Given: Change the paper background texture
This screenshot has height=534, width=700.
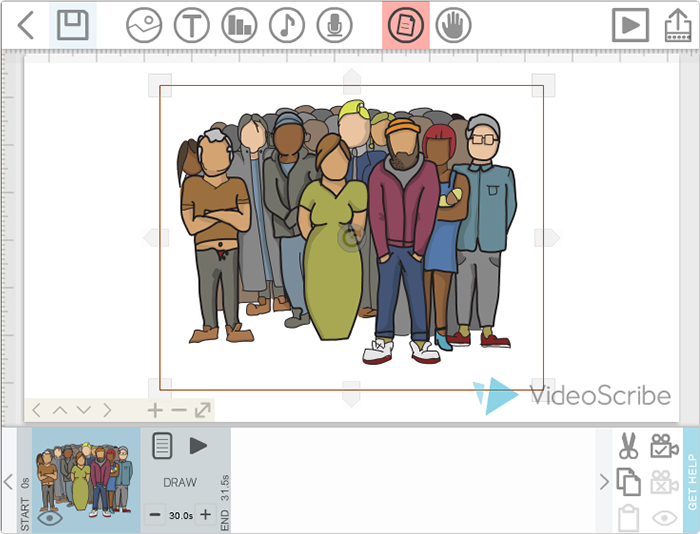Looking at the screenshot, I should pos(406,25).
